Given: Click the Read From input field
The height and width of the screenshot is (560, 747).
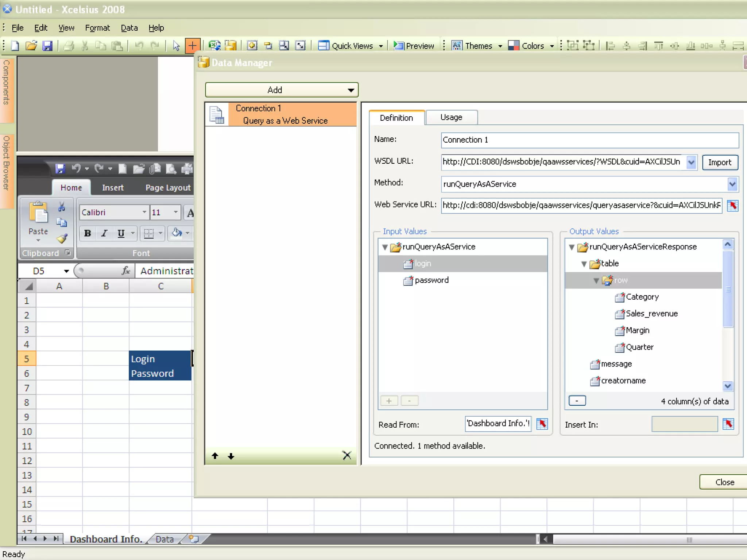Looking at the screenshot, I should [x=498, y=424].
